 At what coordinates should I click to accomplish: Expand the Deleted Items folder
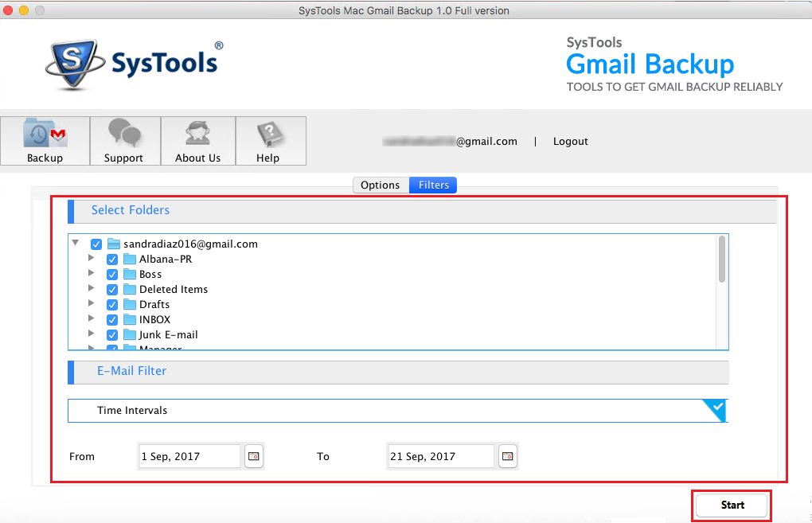(x=91, y=287)
